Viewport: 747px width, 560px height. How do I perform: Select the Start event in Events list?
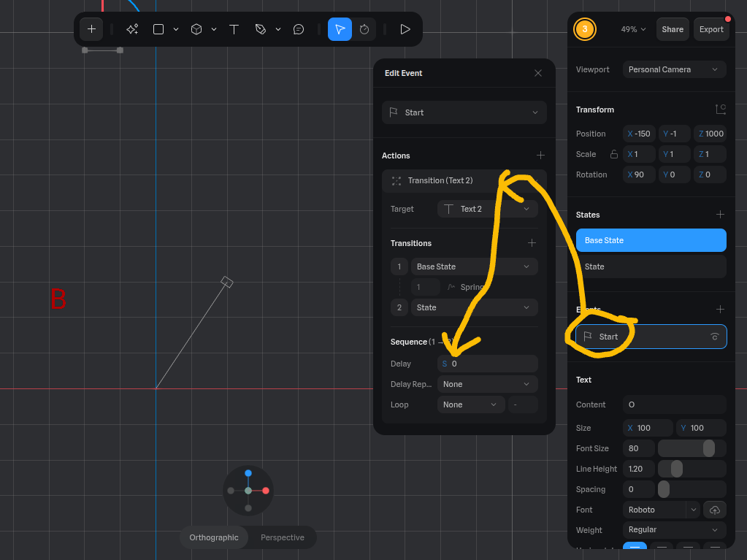tap(651, 337)
